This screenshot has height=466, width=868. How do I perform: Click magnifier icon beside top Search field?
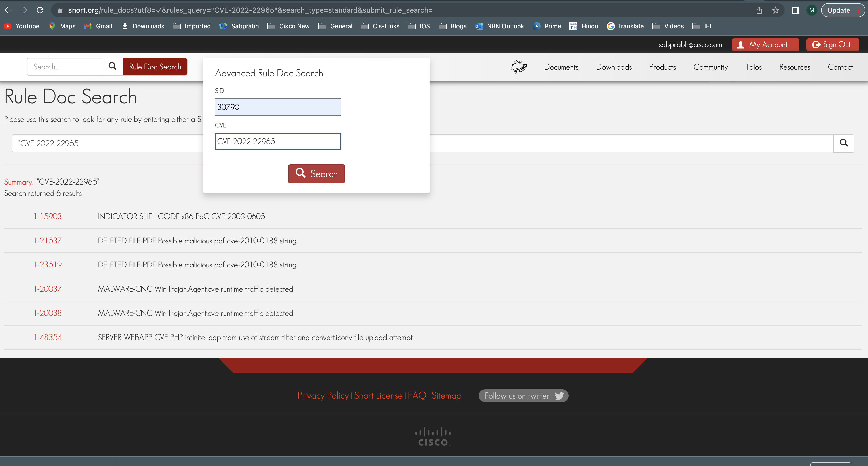(113, 66)
